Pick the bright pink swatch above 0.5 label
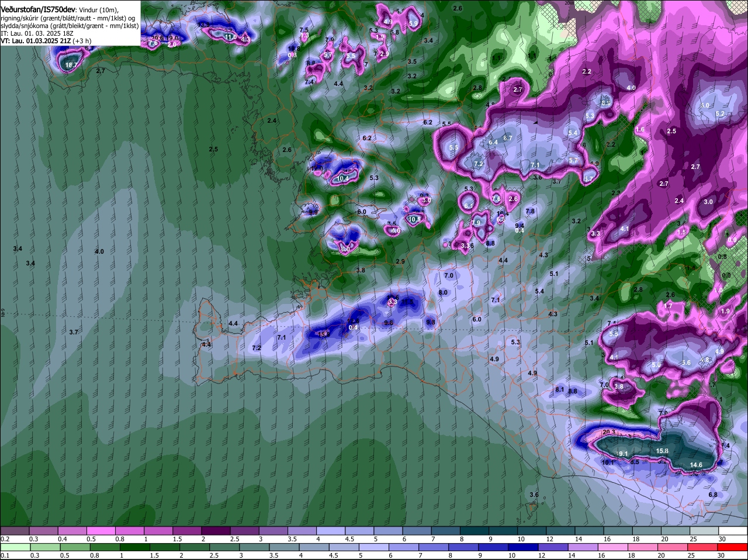Screen dimensions: 748x560 tap(101, 531)
